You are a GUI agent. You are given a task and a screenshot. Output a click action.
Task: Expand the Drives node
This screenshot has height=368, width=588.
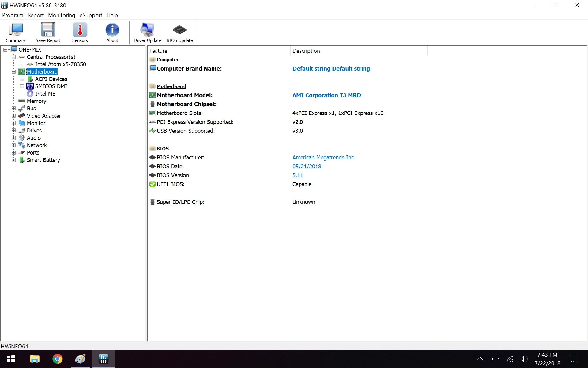tap(14, 131)
